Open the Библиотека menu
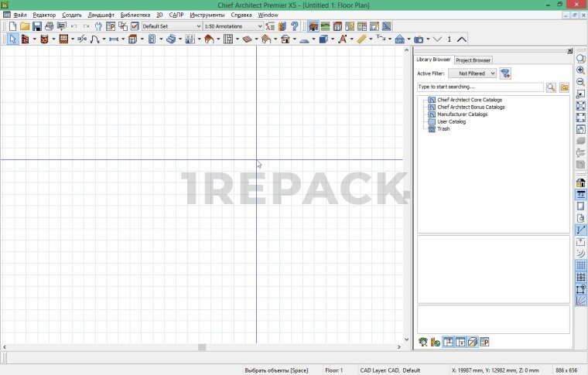The image size is (588, 375). tap(135, 15)
